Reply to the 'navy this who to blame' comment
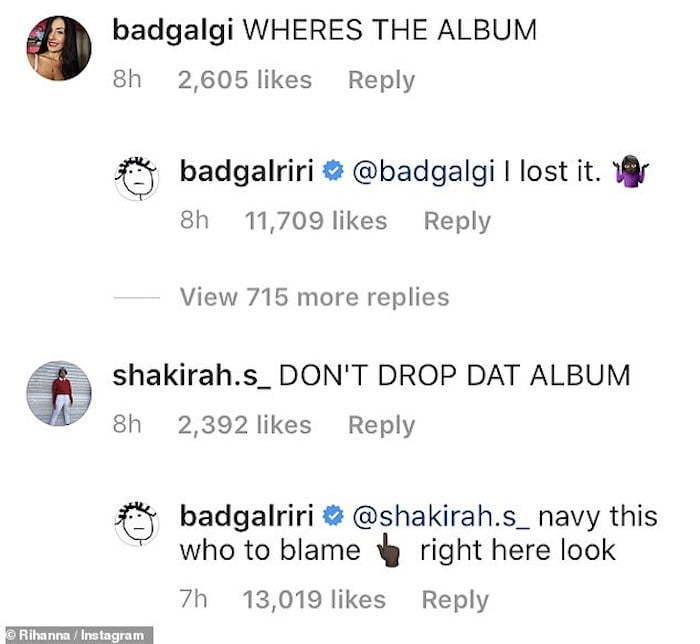The width and height of the screenshot is (700, 644). pos(455,600)
